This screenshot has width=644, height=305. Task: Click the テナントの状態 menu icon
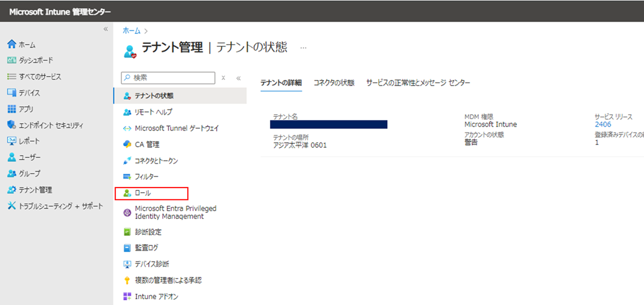(127, 96)
